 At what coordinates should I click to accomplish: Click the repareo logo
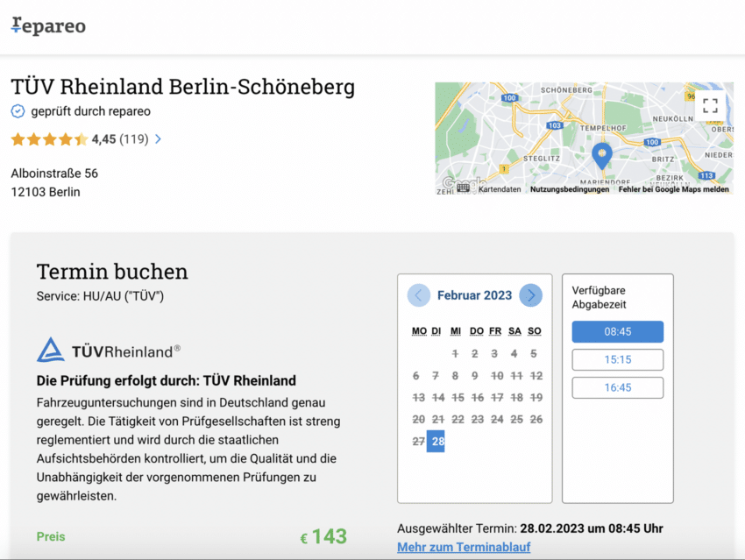click(x=48, y=26)
